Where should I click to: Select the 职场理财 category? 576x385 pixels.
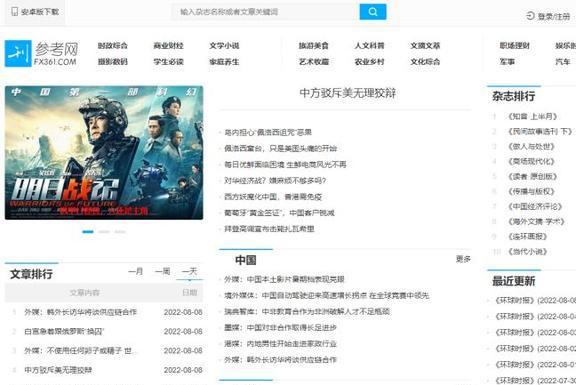coord(514,46)
